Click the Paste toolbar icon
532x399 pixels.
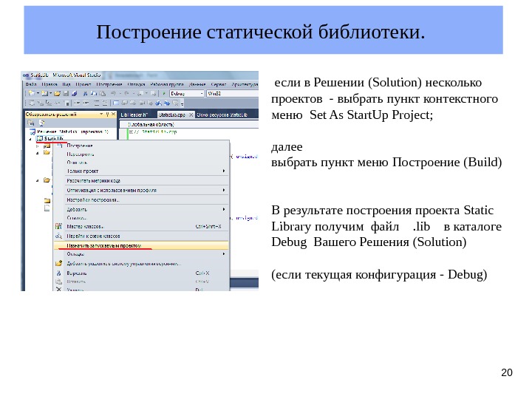(x=103, y=93)
